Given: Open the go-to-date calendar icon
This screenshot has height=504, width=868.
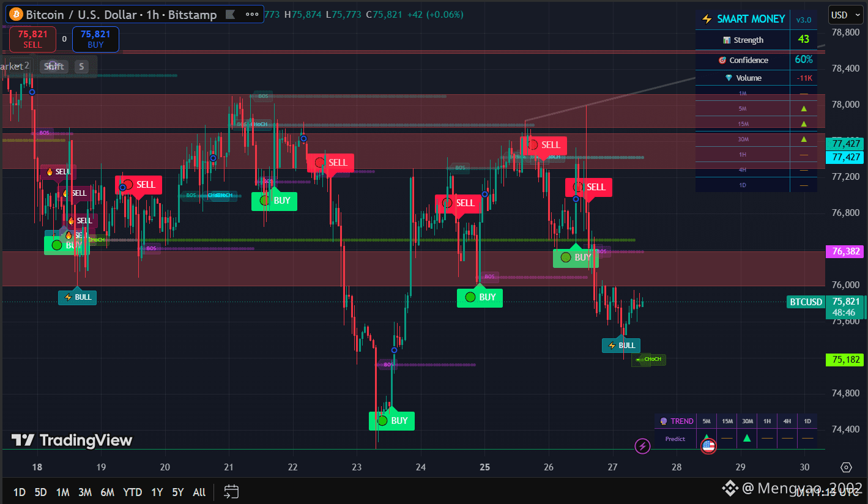Looking at the screenshot, I should (x=231, y=492).
